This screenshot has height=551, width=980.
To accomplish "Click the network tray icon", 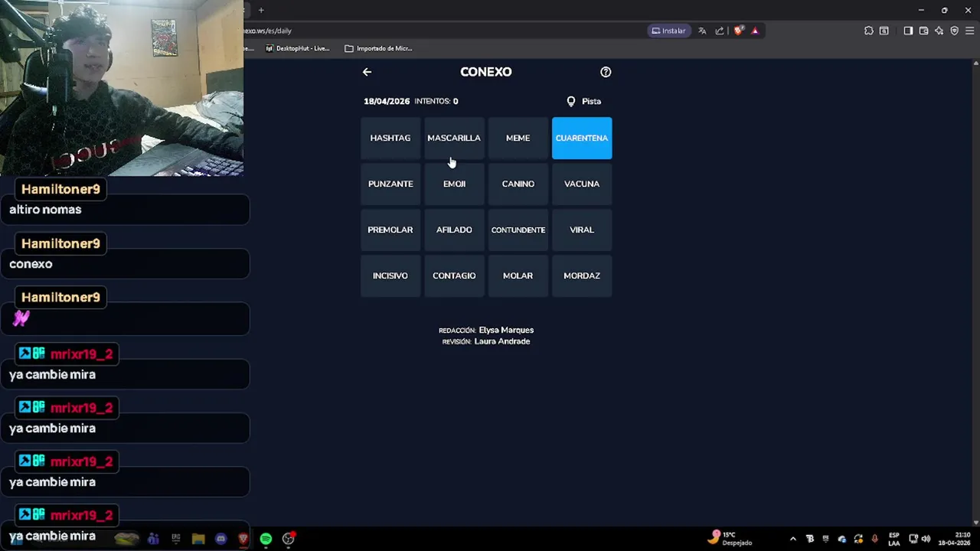I will tap(913, 539).
